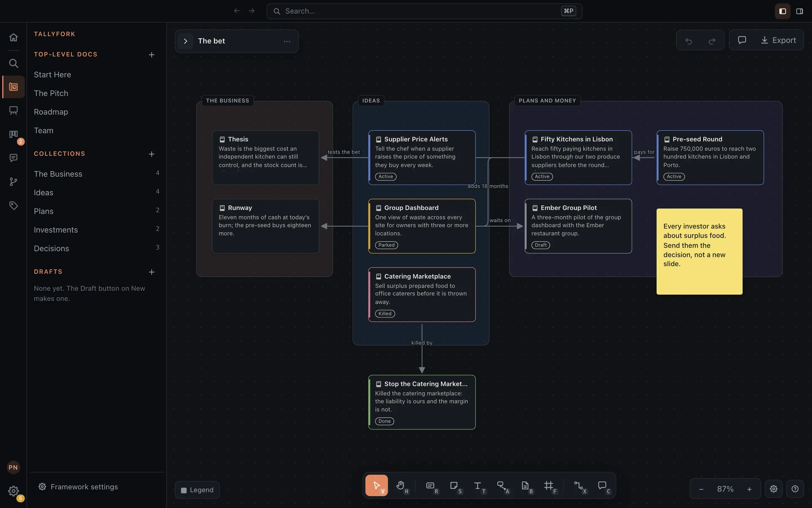Open the Decisions collection
The height and width of the screenshot is (508, 812).
point(96,248)
